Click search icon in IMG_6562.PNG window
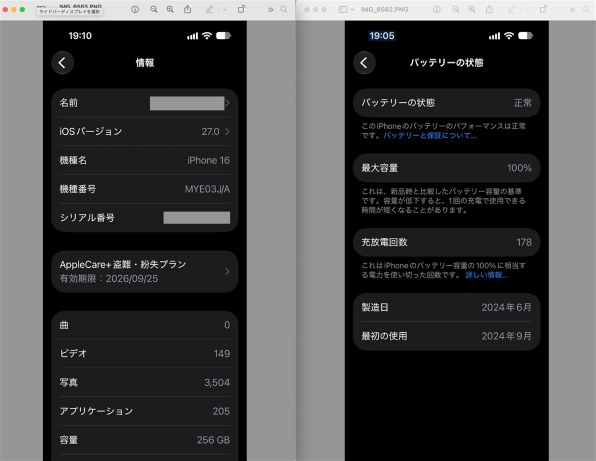The width and height of the screenshot is (596, 461). point(586,10)
